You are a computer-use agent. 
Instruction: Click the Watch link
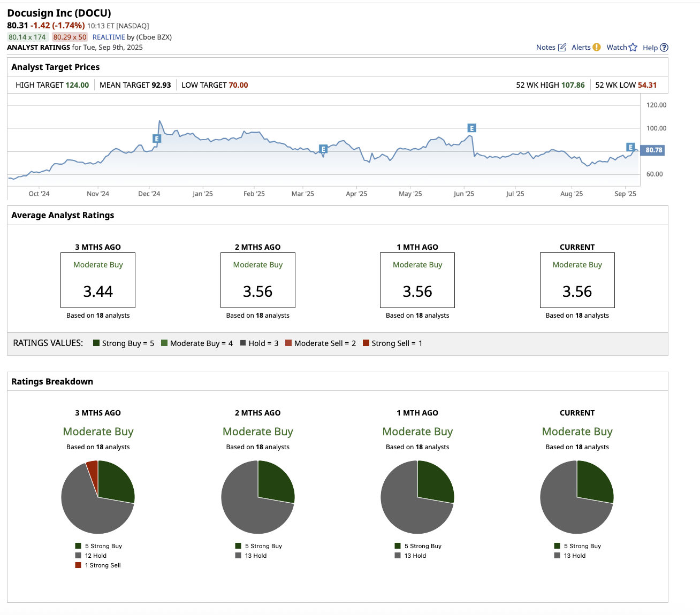(x=617, y=47)
